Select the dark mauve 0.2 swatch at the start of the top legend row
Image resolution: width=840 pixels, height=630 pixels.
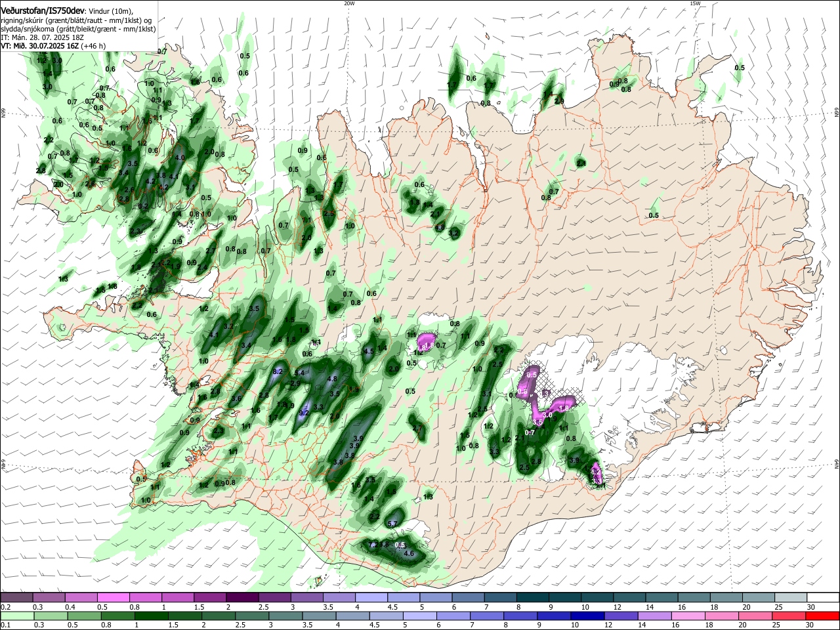16,598
